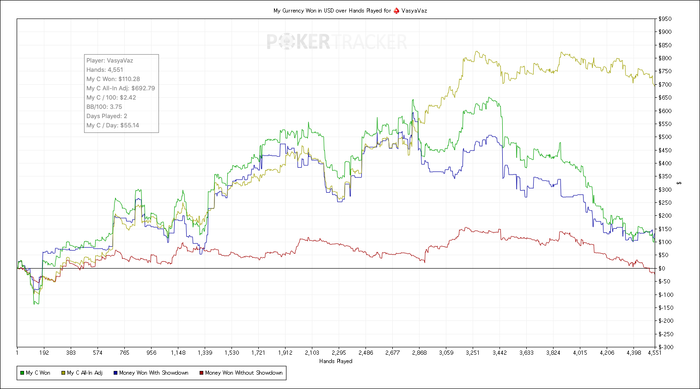Click the VasyaVaz name in chart title

pyautogui.click(x=414, y=11)
